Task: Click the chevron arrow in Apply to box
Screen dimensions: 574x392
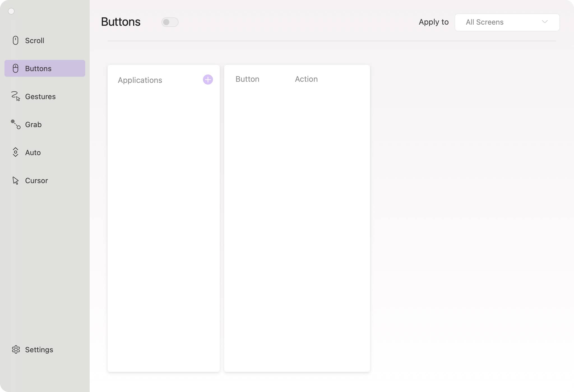Action: (x=545, y=22)
